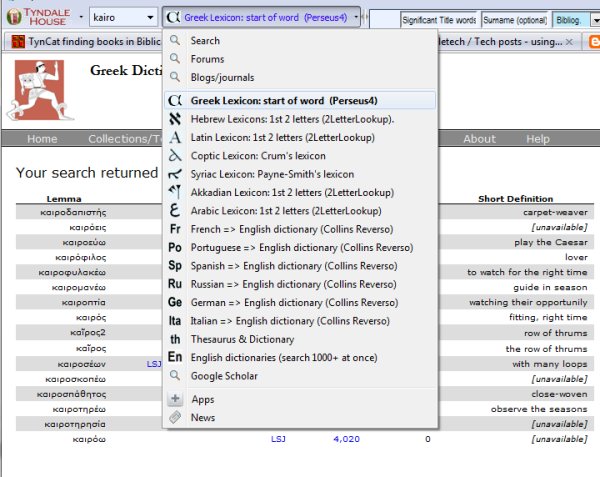Select Portuguese => English dictionary entry
Screen dimensions: 600x477
[300, 247]
